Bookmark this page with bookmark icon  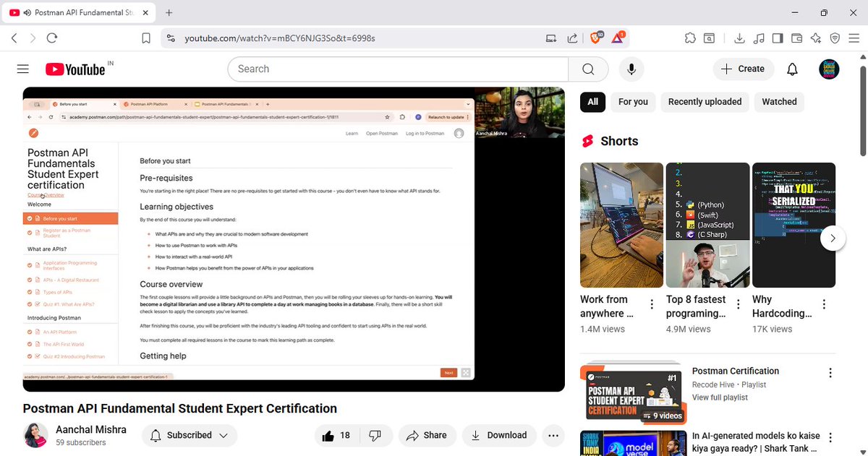146,38
